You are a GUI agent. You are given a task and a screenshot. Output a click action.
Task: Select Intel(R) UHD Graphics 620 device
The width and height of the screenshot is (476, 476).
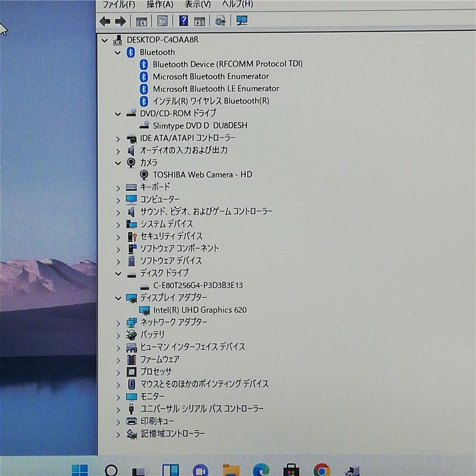(200, 310)
